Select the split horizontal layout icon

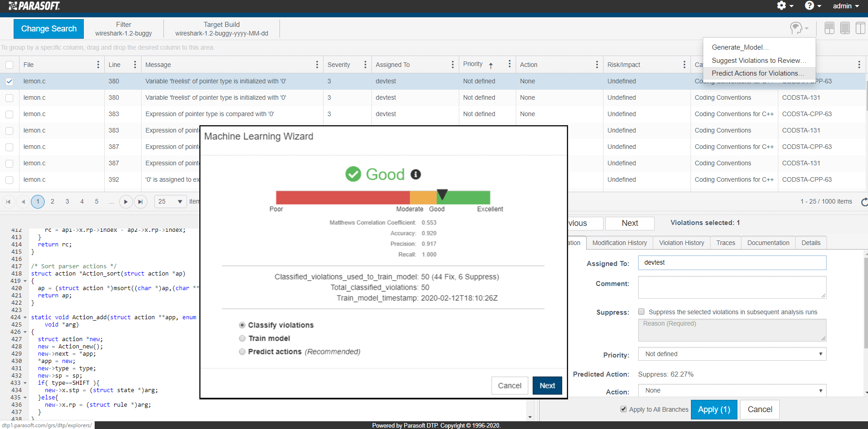[x=829, y=28]
